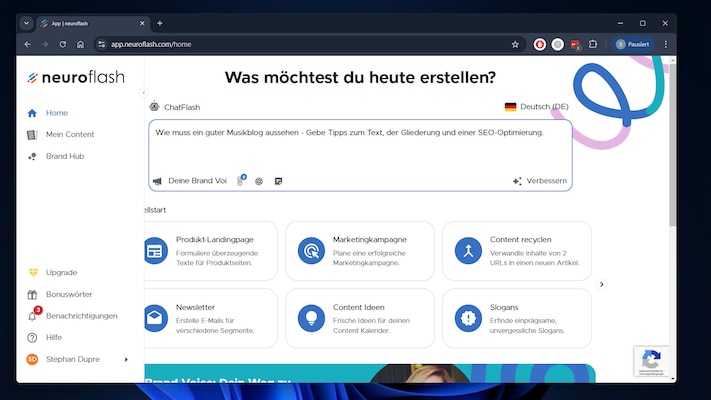Click the Upgrade diamond icon
The height and width of the screenshot is (400, 711).
33,273
